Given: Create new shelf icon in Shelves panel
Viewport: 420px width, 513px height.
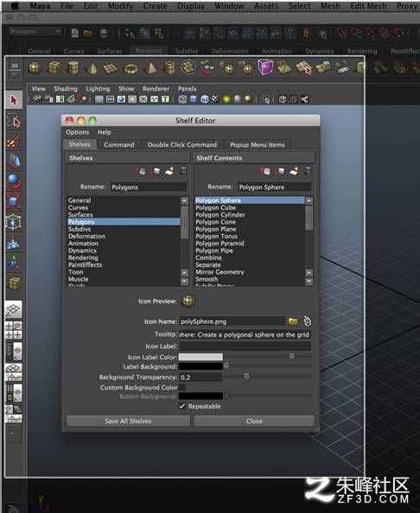Looking at the screenshot, I should tap(169, 171).
